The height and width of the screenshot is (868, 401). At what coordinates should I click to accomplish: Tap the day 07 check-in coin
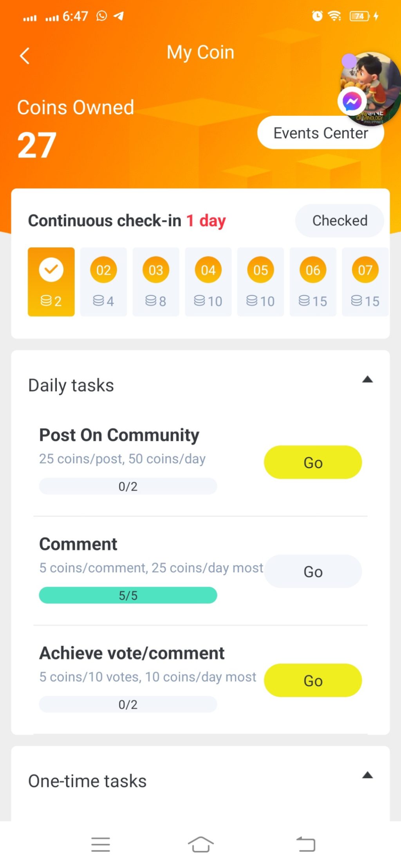(x=365, y=270)
